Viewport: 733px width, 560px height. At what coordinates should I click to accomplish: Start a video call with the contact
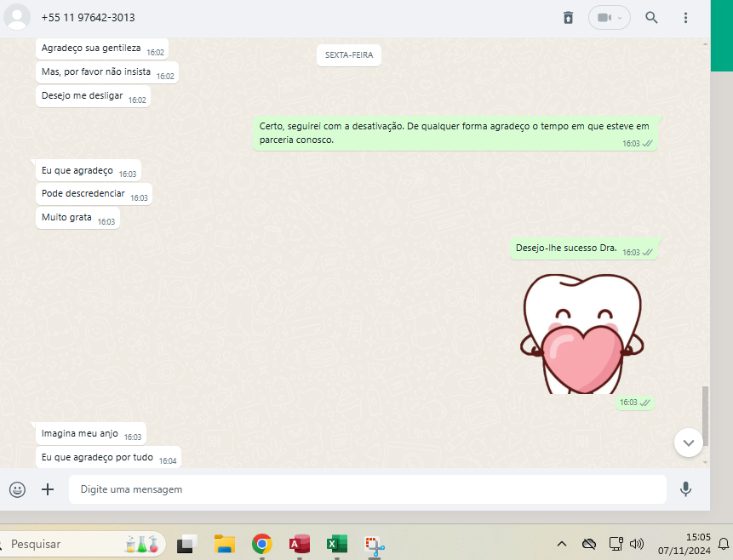pyautogui.click(x=604, y=18)
